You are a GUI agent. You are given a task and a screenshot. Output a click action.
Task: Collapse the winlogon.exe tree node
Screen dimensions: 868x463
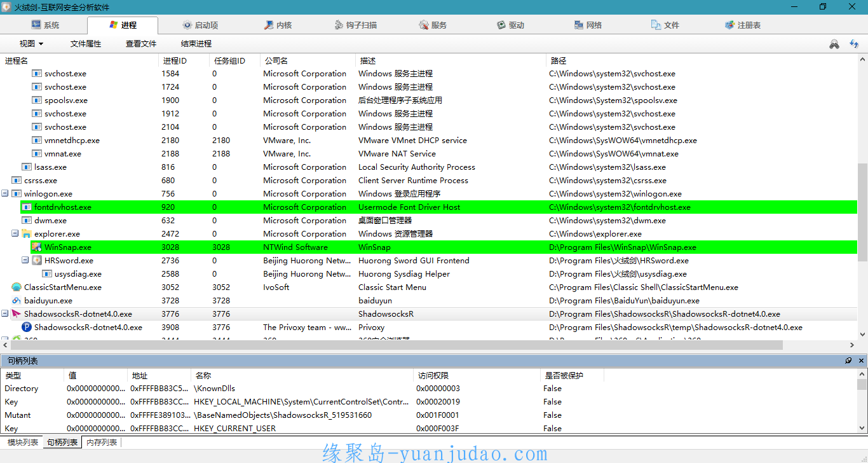tap(5, 193)
